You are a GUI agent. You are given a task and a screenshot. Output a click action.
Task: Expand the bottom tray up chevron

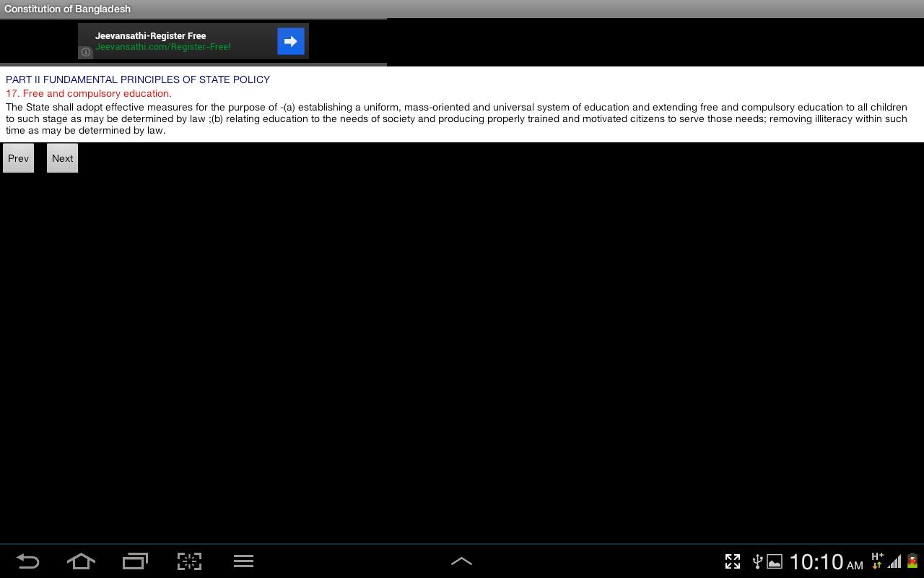pos(461,561)
